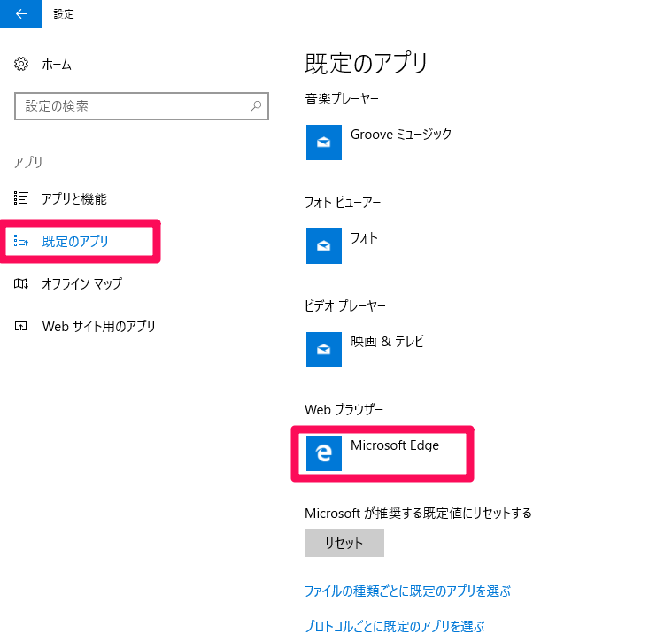Screen dimensions: 672x634
Task: Click the アプリと機能 list icon
Action: click(x=21, y=198)
